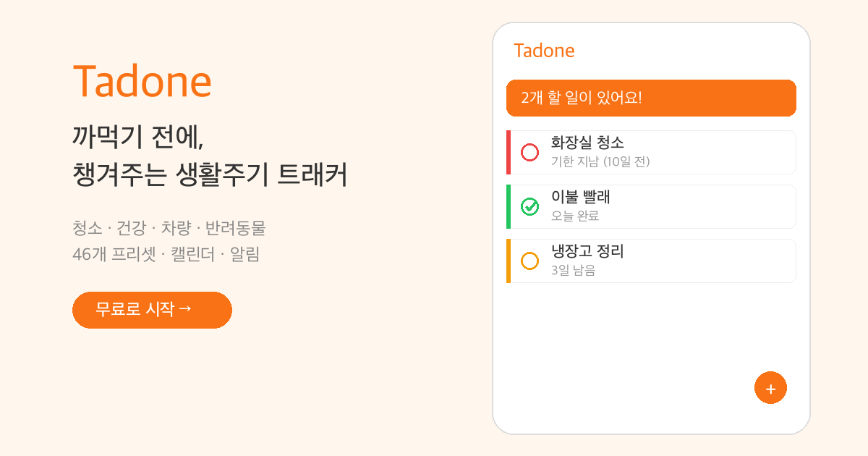Open the 이불 빨래 task entry
The height and width of the screenshot is (456, 868).
pyautogui.click(x=651, y=206)
